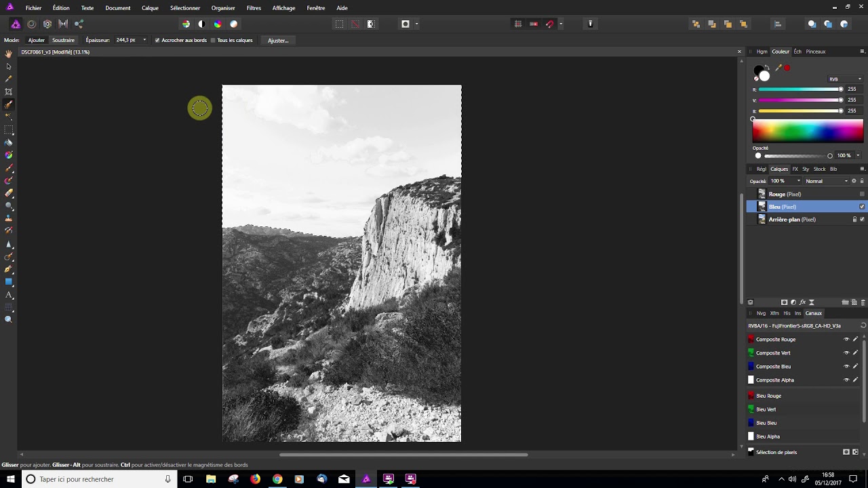Toggle visibility checkbox of Arrière-plan layer
Image resolution: width=868 pixels, height=488 pixels.
[x=862, y=220]
